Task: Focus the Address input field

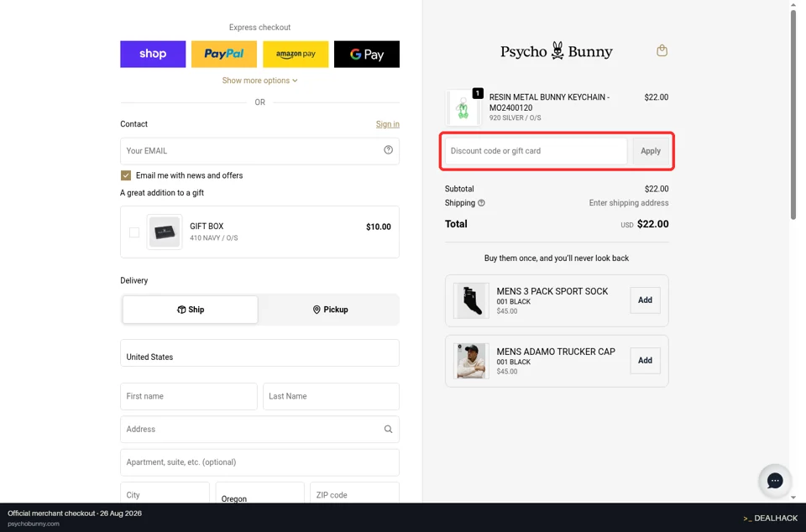Action: point(259,430)
